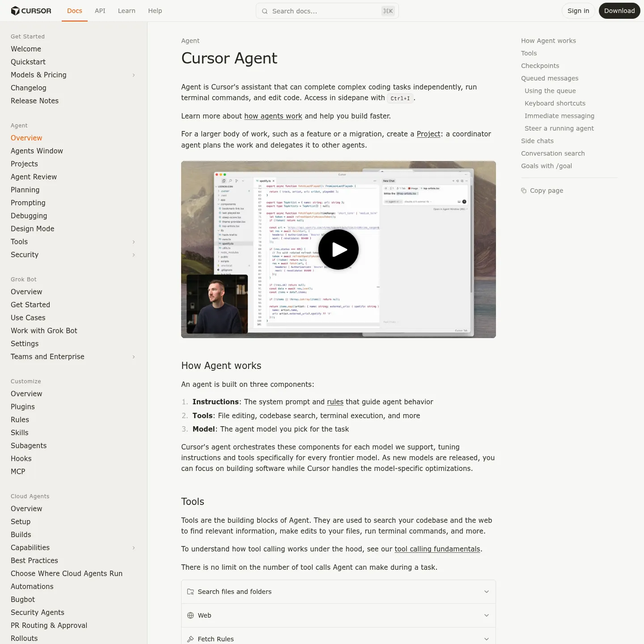644x644 pixels.
Task: Click the Sign in button
Action: 578,11
